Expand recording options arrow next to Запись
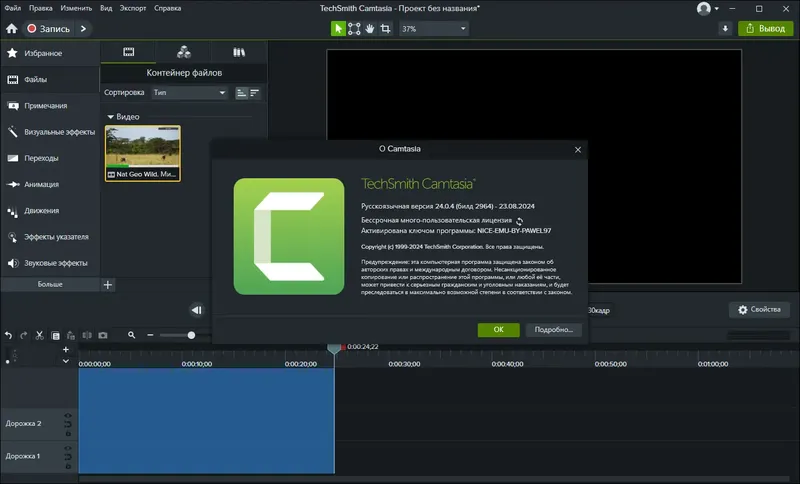This screenshot has width=800, height=484. (83, 29)
